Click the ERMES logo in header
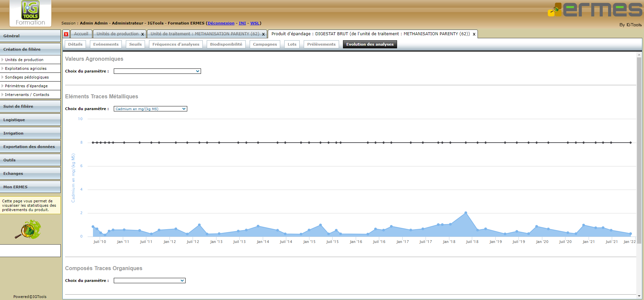Viewport: 644px width, 300px height. 595,10
